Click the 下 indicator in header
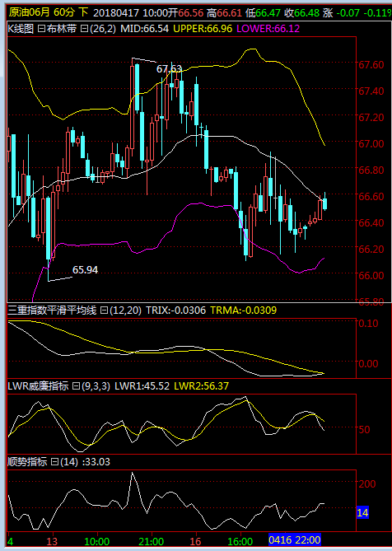Screen dimensions: 392x551 point(83,12)
